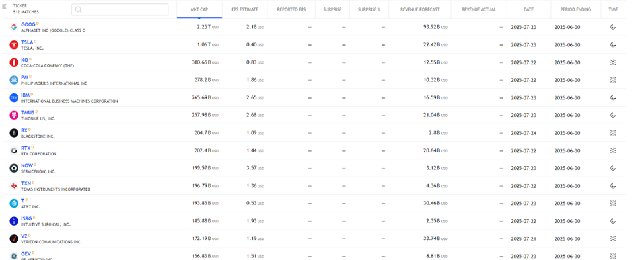Screen dimensions: 644x260
Task: Click the 265.69 B IBM market cap
Action: (x=205, y=98)
